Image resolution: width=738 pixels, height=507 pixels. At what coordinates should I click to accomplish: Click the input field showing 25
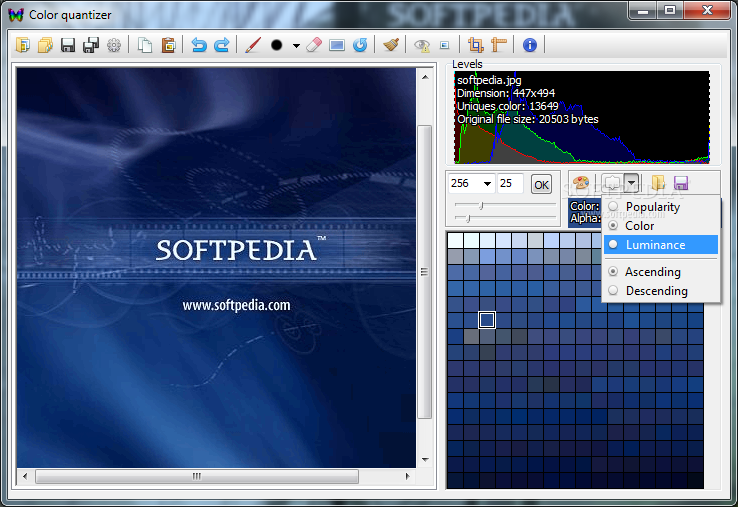coord(510,184)
